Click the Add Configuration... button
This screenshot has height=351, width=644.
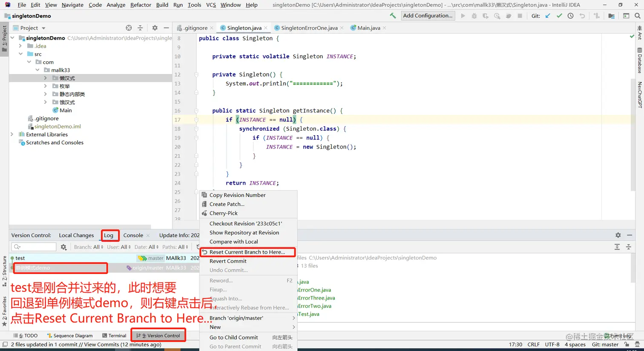click(428, 16)
